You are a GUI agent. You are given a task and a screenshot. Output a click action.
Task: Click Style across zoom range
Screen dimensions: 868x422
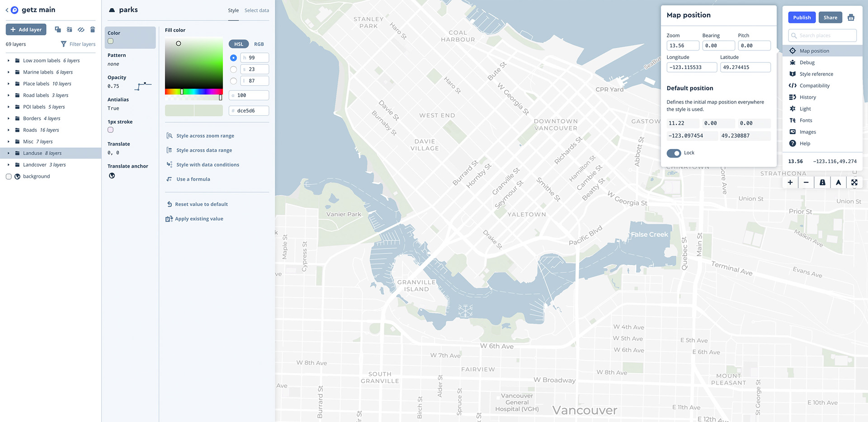coord(200,136)
